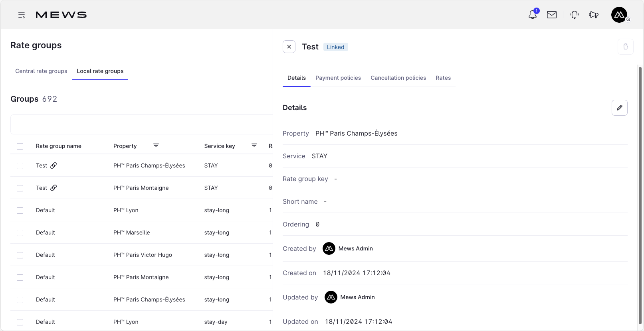Click Mews Admin avatar in Updated by
Screen dimensions: 644x331
[331, 297]
